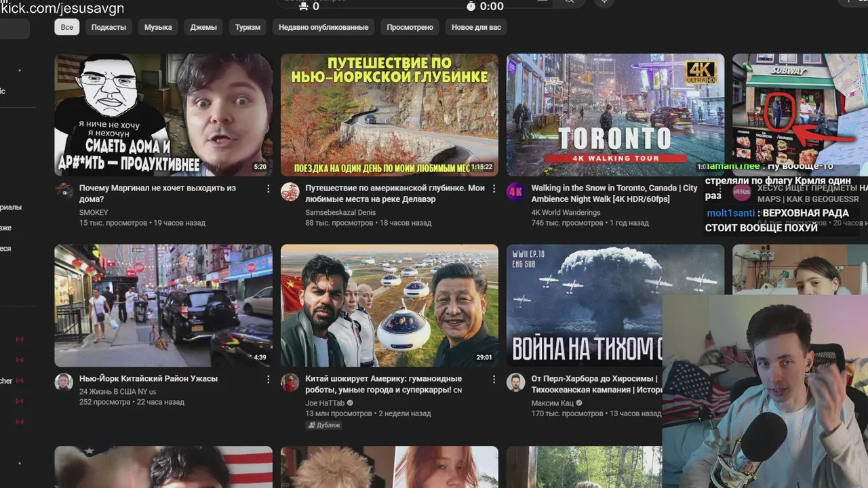Screen dimensions: 868x488
Task: Open options menu for 'Китай шокирует Америку' video
Action: pyautogui.click(x=494, y=380)
